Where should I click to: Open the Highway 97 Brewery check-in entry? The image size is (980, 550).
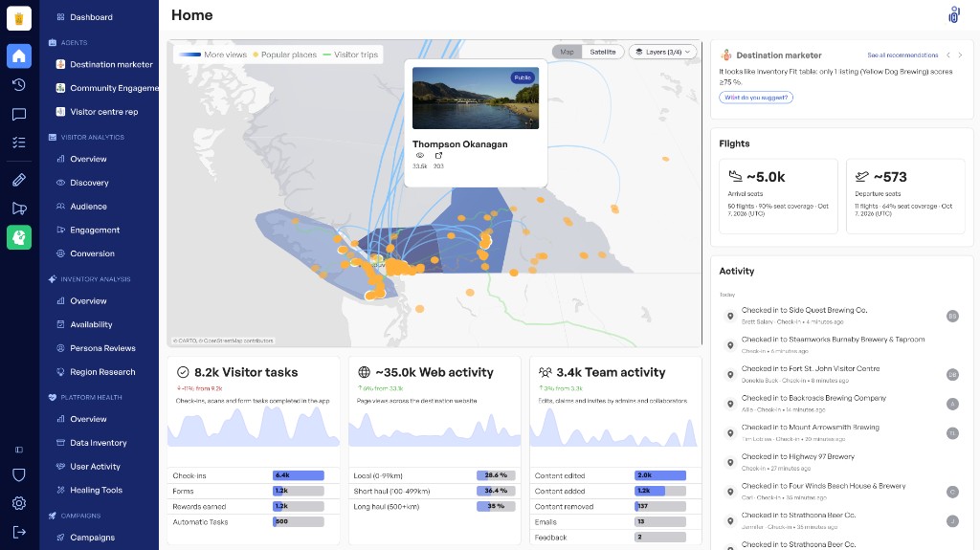[841, 462]
